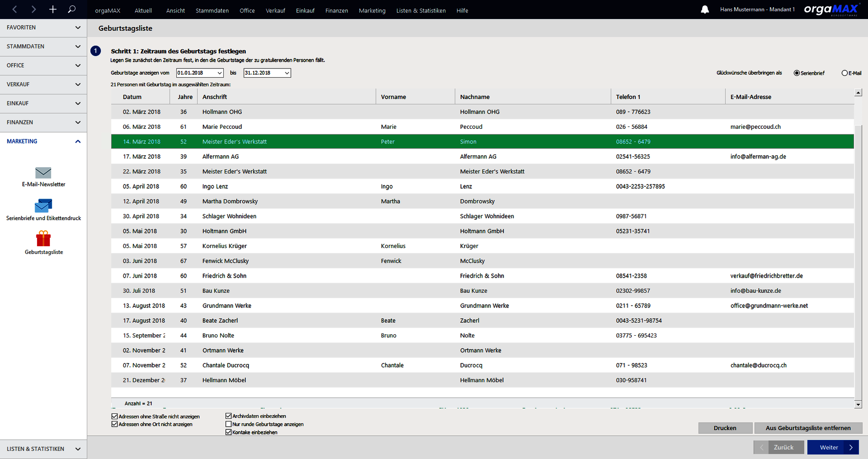Image resolution: width=868 pixels, height=459 pixels.
Task: Select the Grundmann Werke address cell
Action: point(227,306)
